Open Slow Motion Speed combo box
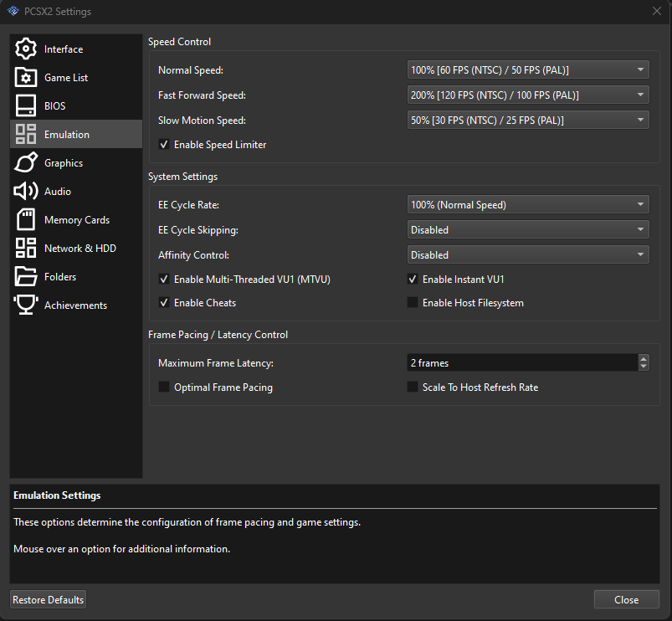 tap(528, 120)
